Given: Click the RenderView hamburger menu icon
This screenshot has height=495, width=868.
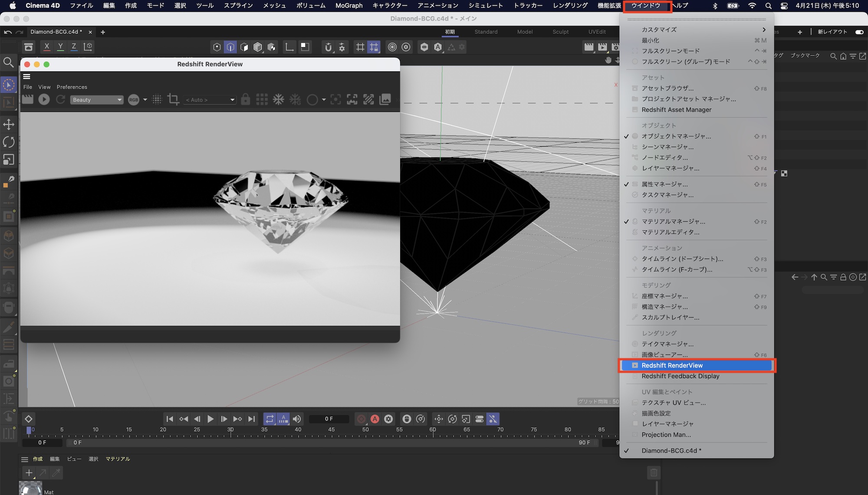Looking at the screenshot, I should pyautogui.click(x=26, y=76).
